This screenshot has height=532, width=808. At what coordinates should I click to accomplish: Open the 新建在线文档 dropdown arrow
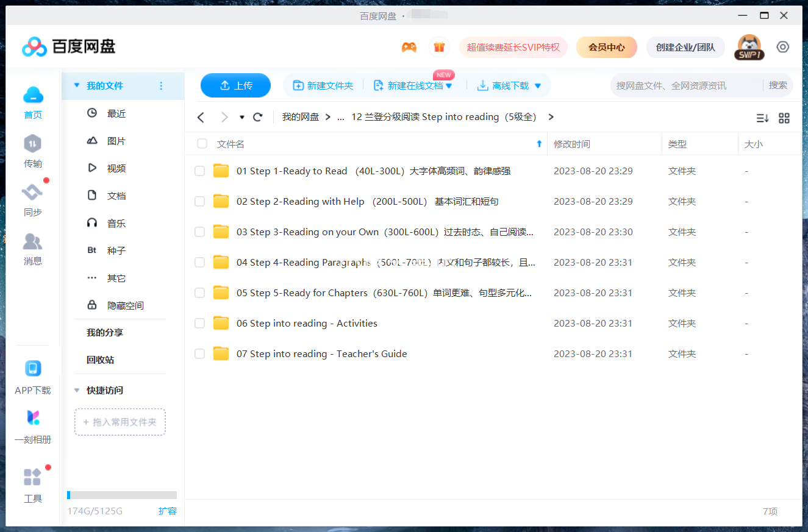click(450, 85)
